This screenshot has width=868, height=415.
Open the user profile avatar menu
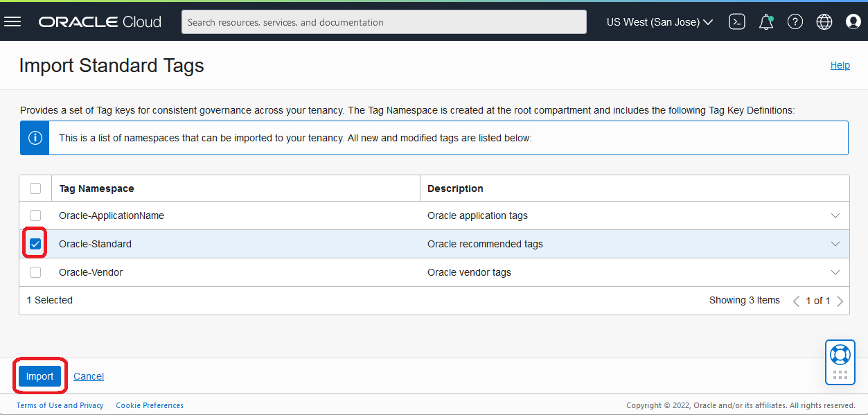coord(853,21)
